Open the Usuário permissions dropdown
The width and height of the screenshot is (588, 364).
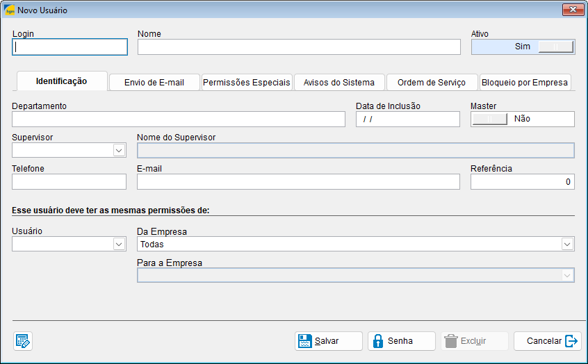118,244
